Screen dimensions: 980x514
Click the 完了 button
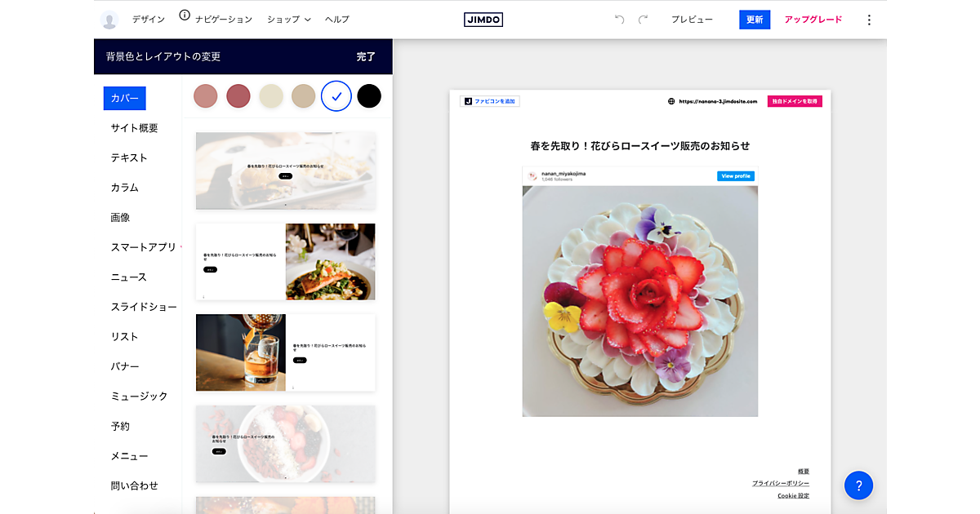click(x=366, y=56)
